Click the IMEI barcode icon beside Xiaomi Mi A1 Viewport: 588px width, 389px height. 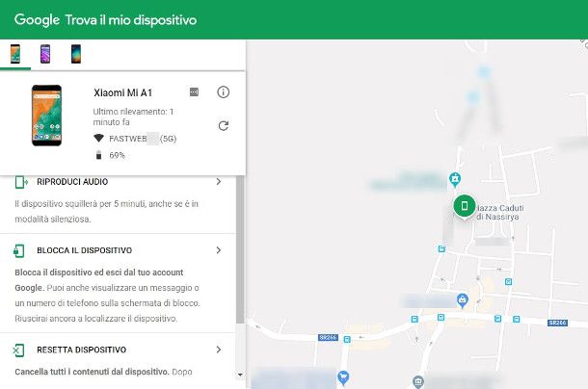194,92
